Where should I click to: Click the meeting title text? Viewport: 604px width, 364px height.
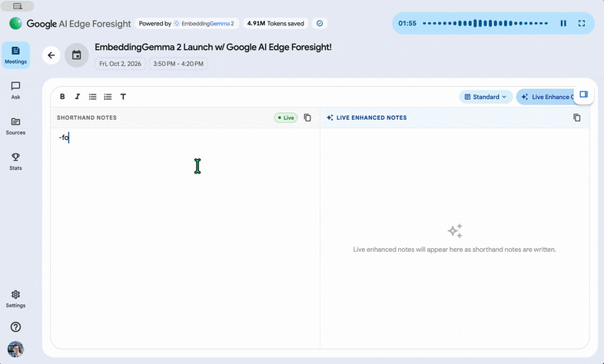pyautogui.click(x=213, y=48)
